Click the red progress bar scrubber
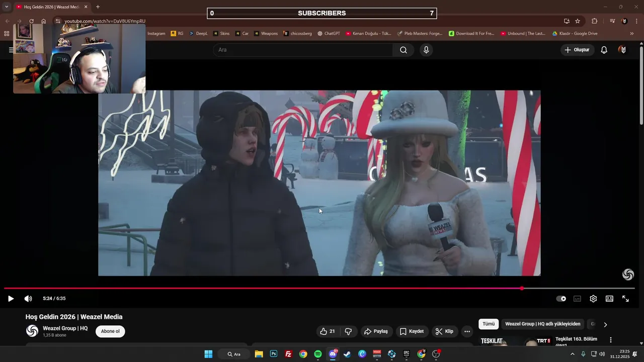 click(x=522, y=289)
